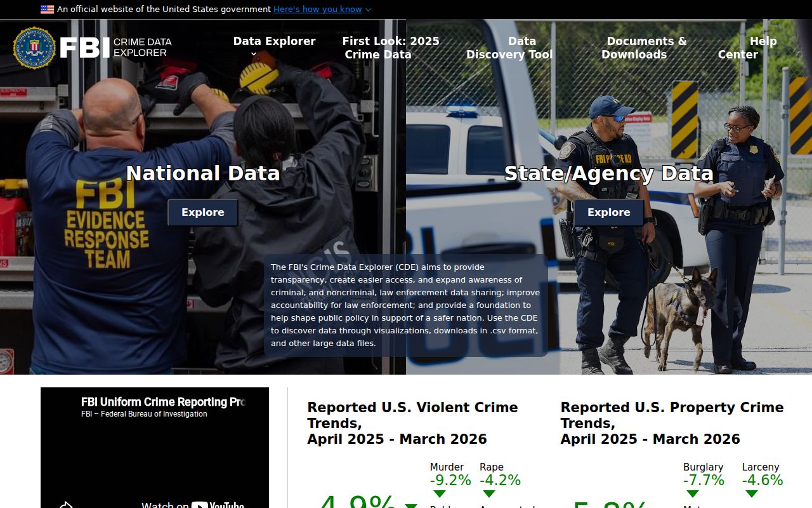This screenshot has width=812, height=508.
Task: Click the CDE description paragraph
Action: [406, 305]
